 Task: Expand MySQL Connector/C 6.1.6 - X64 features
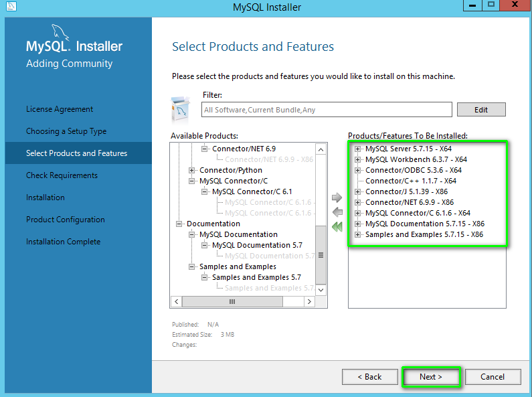click(357, 213)
